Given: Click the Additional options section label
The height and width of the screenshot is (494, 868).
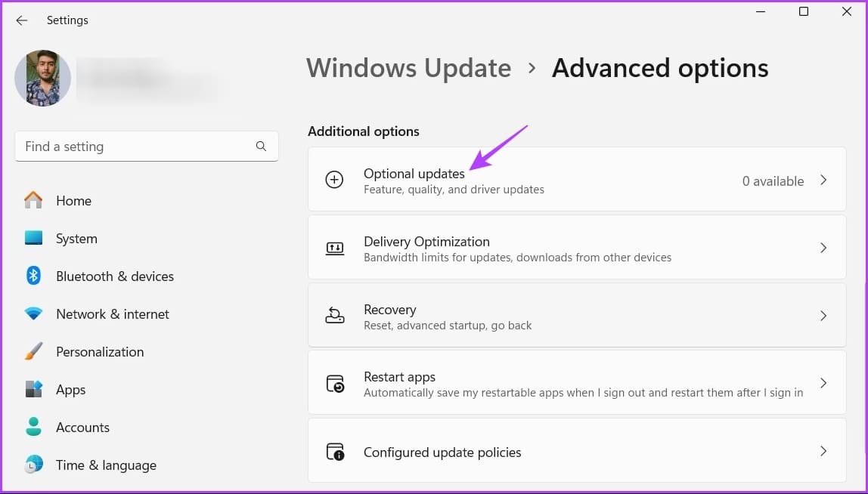Looking at the screenshot, I should [x=363, y=131].
